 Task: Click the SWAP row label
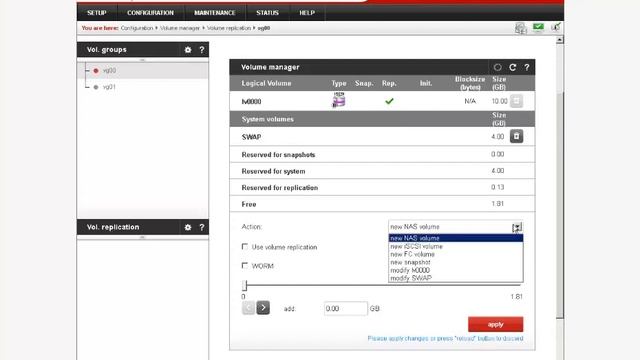tap(251, 137)
